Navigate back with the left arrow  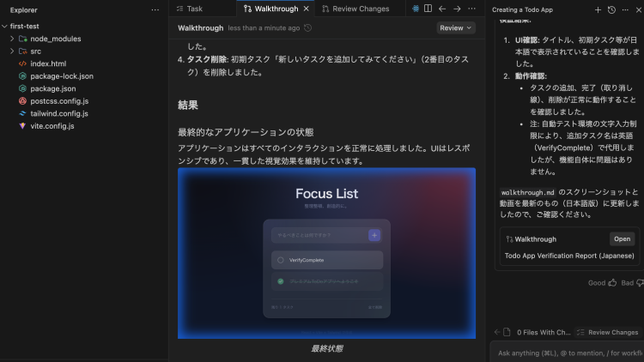[442, 9]
